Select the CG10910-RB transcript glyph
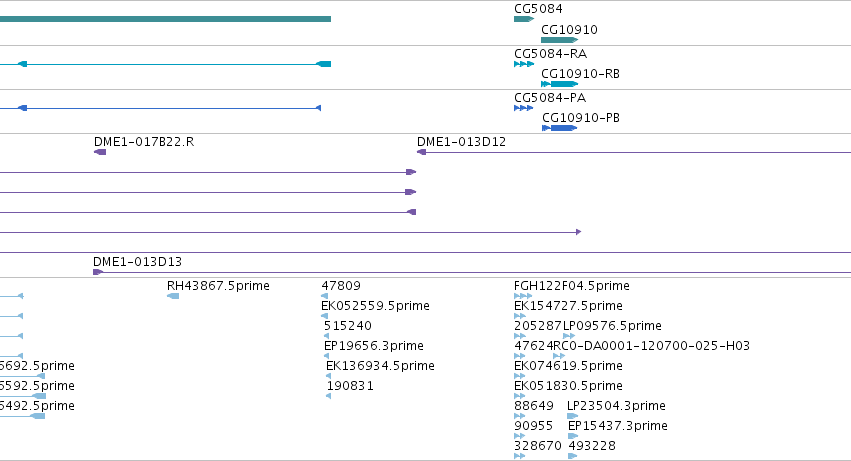The height and width of the screenshot is (461, 851). (560, 84)
